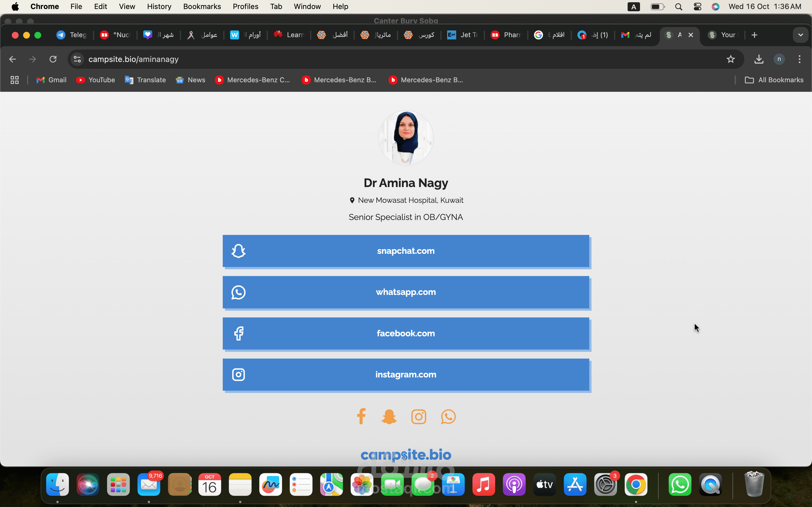Viewport: 812px width, 507px height.
Task: Bookmark this page with the star icon
Action: [731, 59]
